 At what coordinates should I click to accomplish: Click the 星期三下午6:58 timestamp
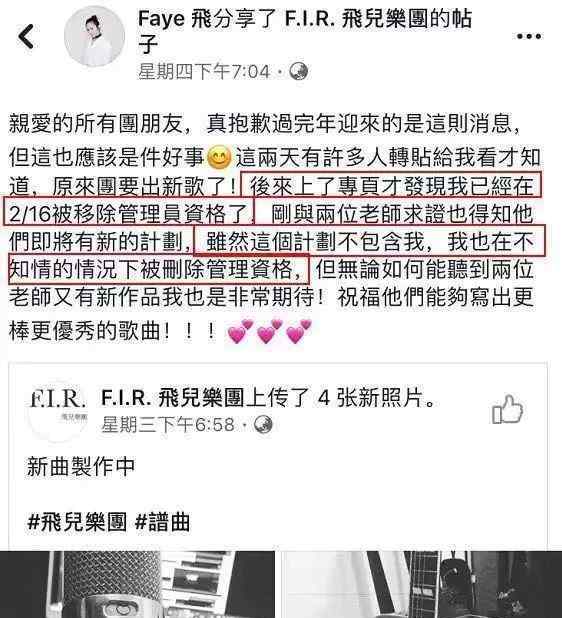coord(168,424)
